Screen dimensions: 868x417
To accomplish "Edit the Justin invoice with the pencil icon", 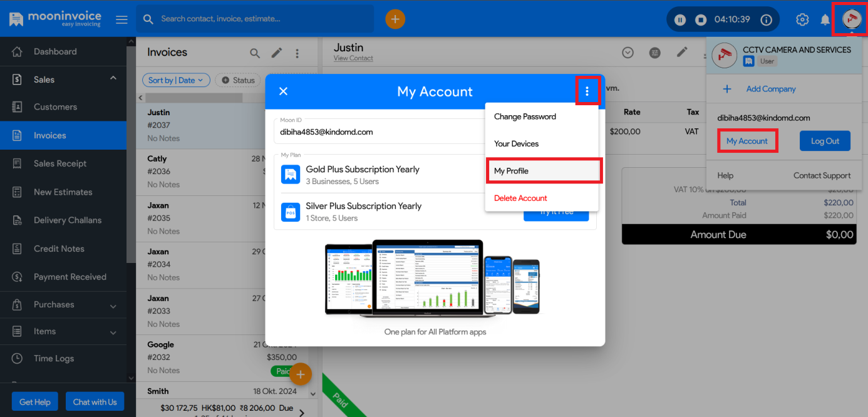I will pyautogui.click(x=683, y=52).
